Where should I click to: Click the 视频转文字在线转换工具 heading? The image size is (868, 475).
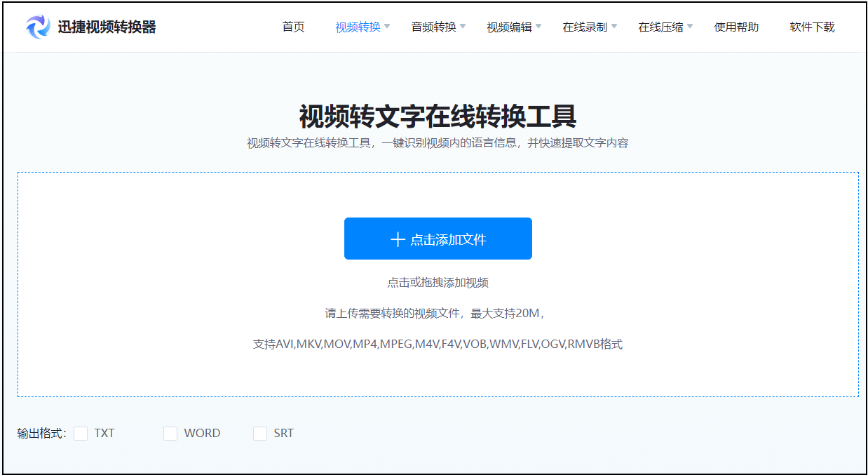(x=438, y=116)
